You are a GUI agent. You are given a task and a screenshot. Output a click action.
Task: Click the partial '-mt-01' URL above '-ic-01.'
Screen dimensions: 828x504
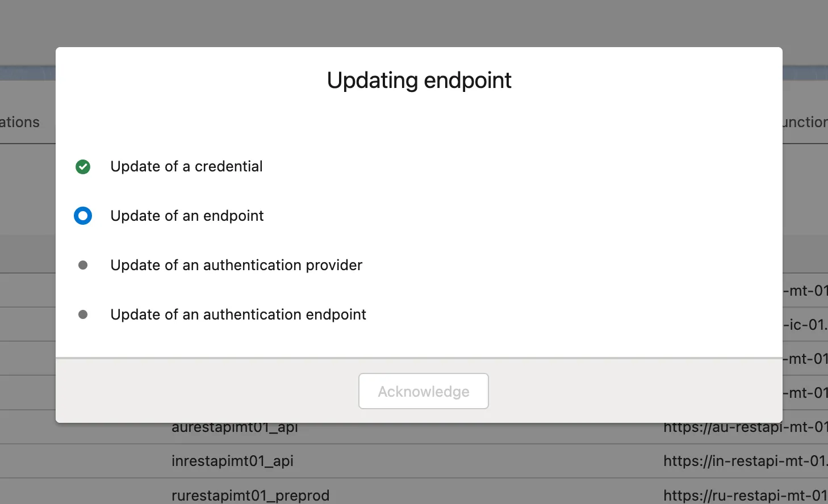[x=805, y=291]
